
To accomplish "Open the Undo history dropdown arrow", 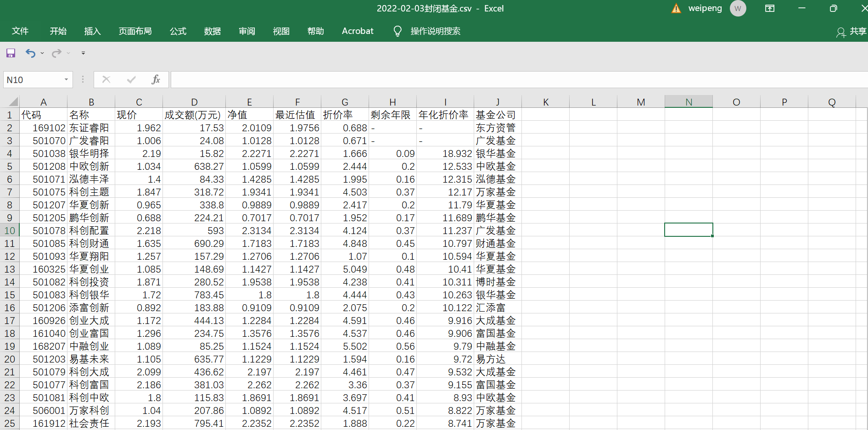I will coord(42,53).
